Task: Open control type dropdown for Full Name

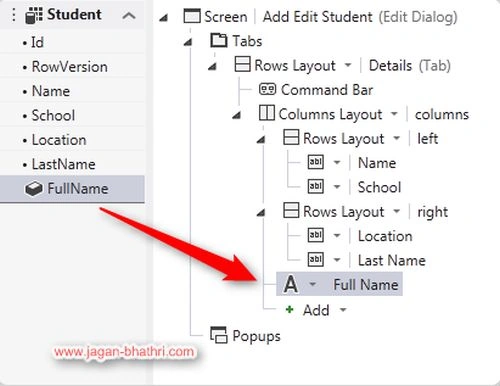Action: 312,284
